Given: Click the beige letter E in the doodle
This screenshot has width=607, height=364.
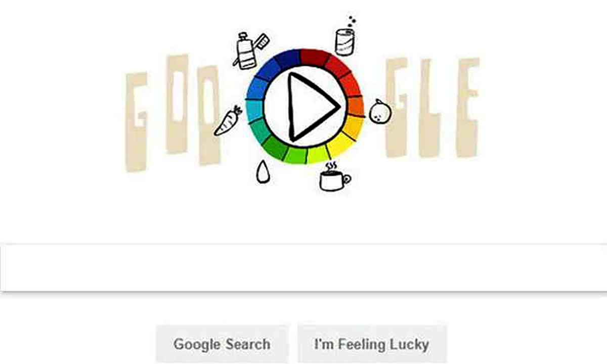Looking at the screenshot, I should 467,107.
